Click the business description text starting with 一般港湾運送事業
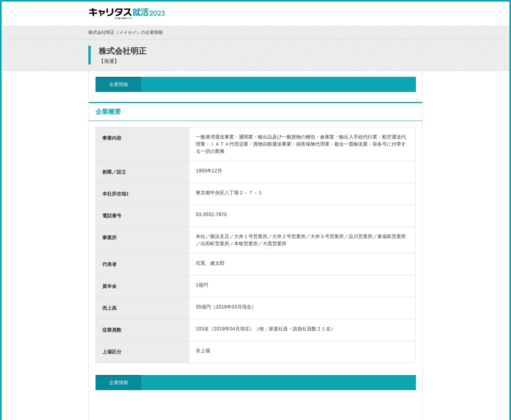 (x=301, y=144)
